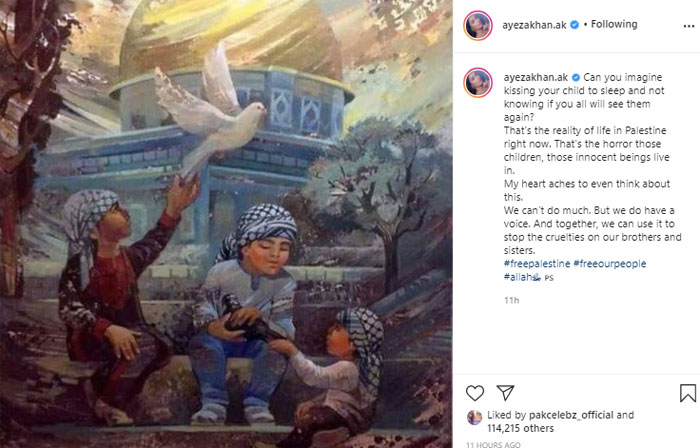Open ayezakhan.ak username in caption

(x=536, y=77)
